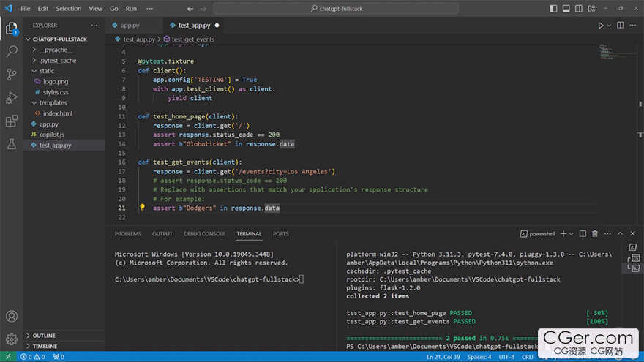Open logo.png in the explorer

(56, 82)
